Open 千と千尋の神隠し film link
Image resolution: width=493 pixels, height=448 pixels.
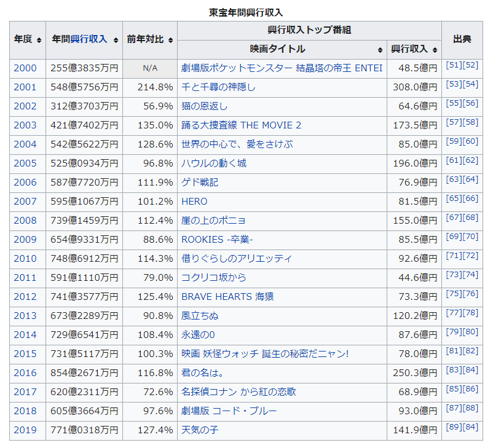point(218,87)
